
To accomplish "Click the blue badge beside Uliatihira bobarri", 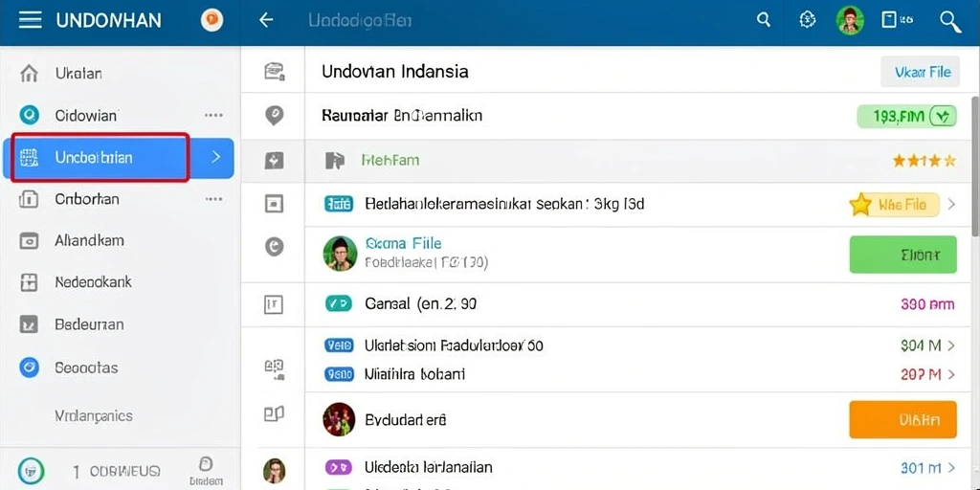I will coord(340,374).
